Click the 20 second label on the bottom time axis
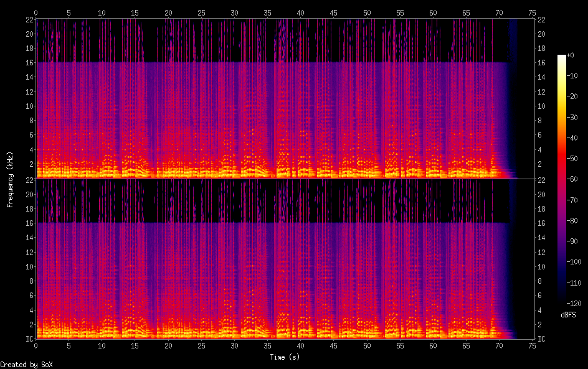The height and width of the screenshot is (369, 588). point(168,345)
